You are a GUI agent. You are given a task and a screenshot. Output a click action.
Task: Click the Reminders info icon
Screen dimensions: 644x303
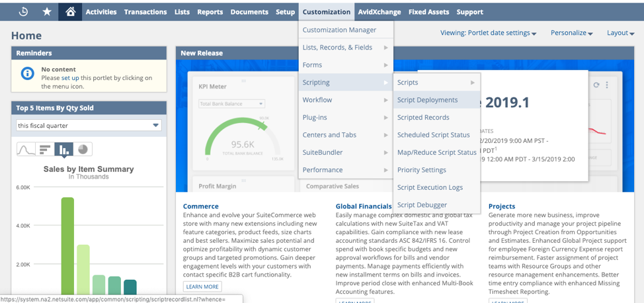[28, 73]
